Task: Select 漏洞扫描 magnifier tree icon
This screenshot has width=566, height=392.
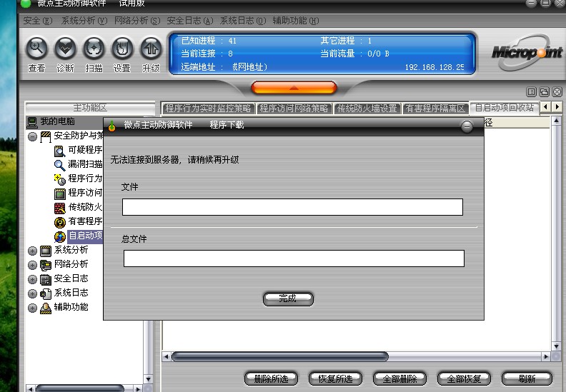Action: tap(59, 165)
